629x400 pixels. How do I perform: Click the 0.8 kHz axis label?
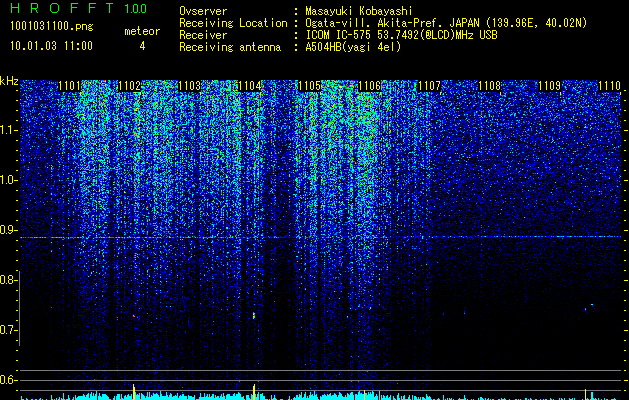pyautogui.click(x=8, y=280)
